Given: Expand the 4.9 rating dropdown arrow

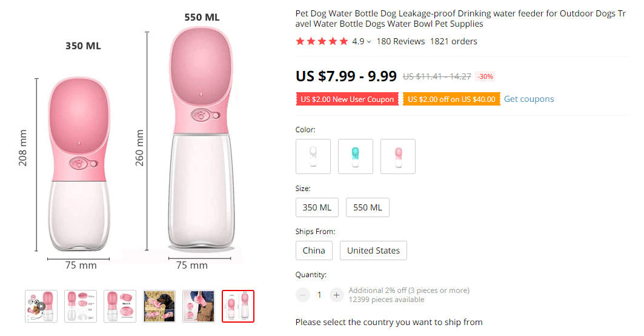Looking at the screenshot, I should pos(369,42).
